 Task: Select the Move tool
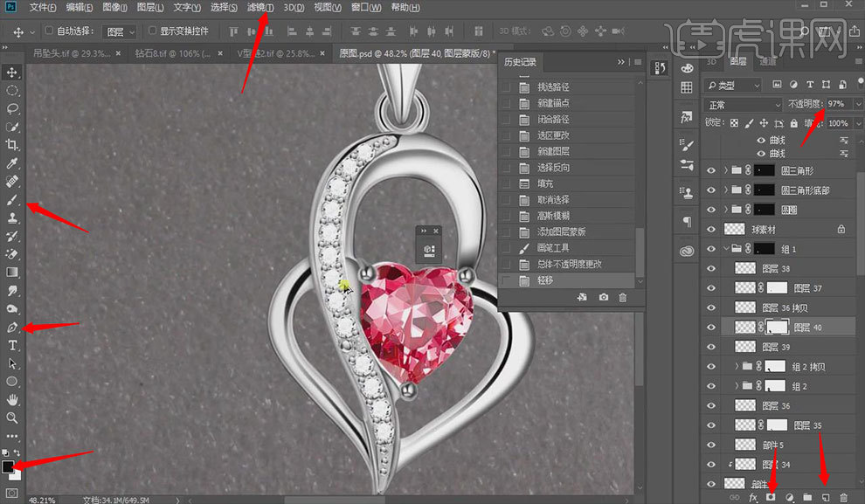(12, 72)
